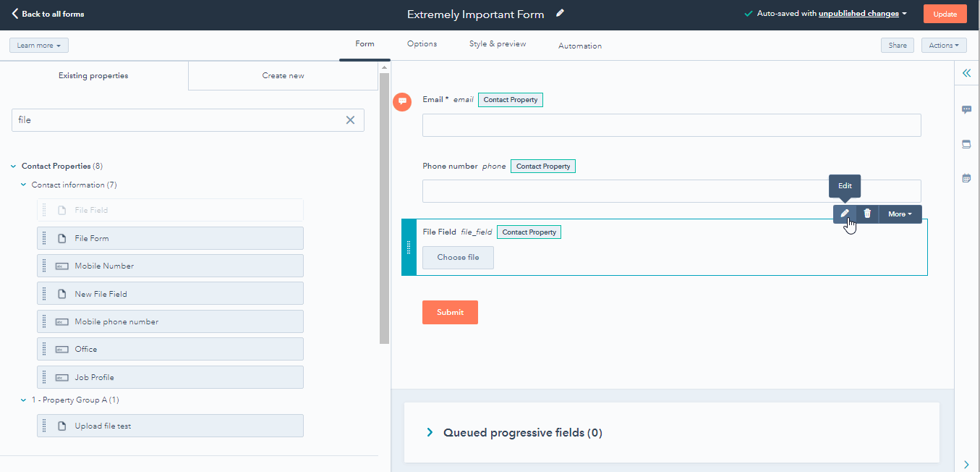This screenshot has width=980, height=472.
Task: Click the Email input field
Action: click(x=671, y=125)
